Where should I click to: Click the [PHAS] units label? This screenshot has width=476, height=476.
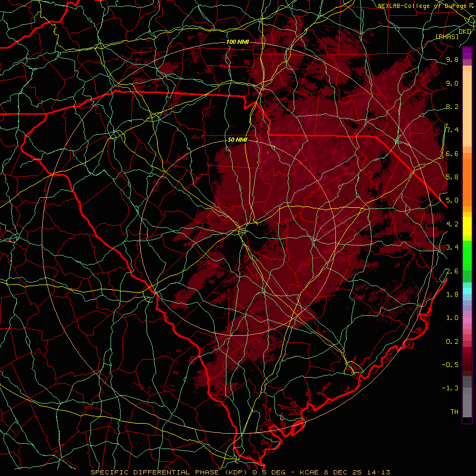[447, 37]
